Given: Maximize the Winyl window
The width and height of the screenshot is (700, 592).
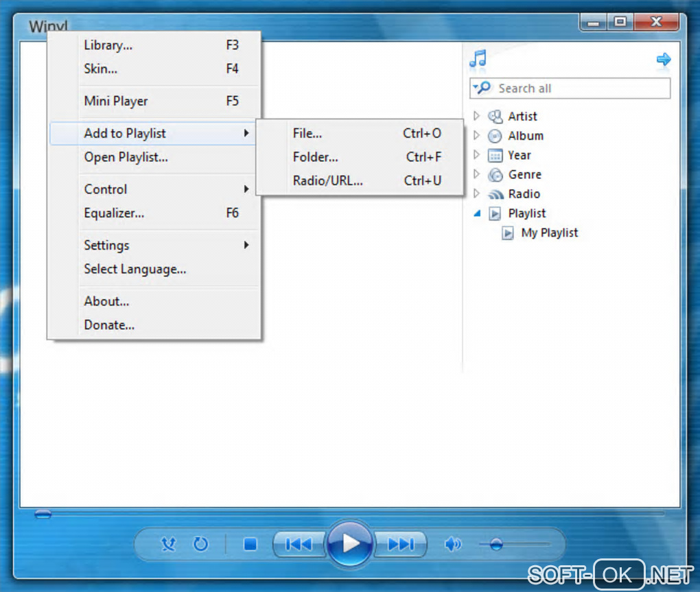Looking at the screenshot, I should pos(620,22).
